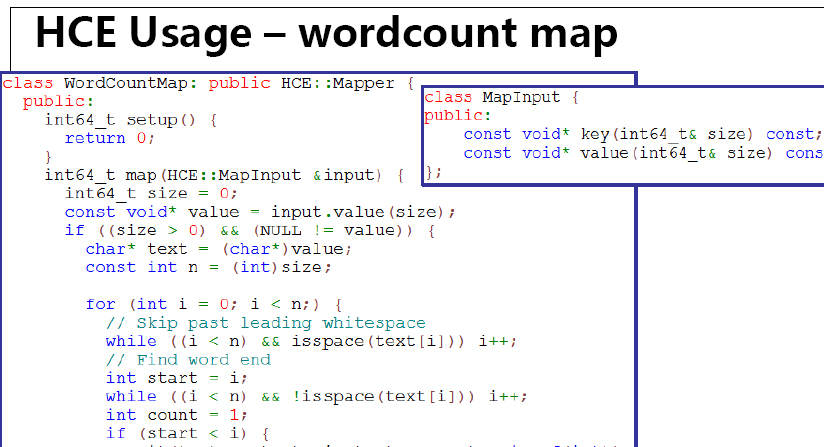Click the 'for (int i = 0; i < n;)' loop line
Image resolution: width=824 pixels, height=447 pixels.
tap(214, 304)
